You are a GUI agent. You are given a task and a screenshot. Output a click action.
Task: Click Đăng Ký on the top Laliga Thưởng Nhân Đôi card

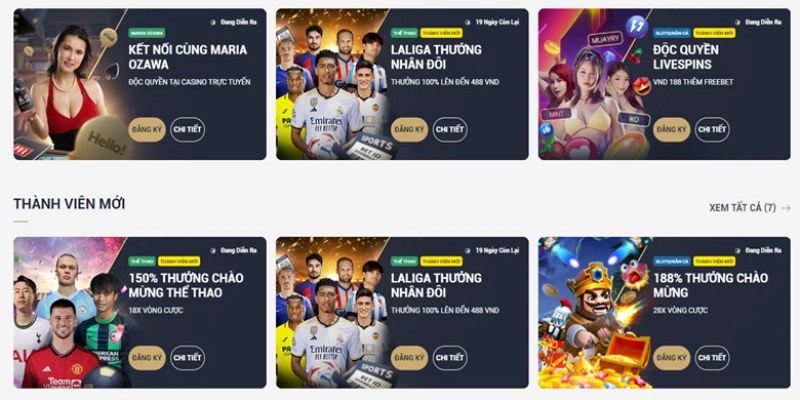click(x=409, y=130)
